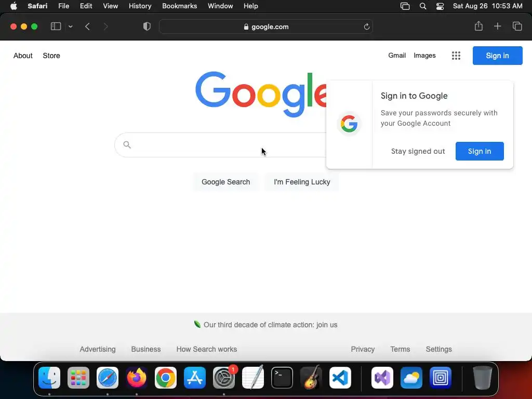Image resolution: width=532 pixels, height=399 pixels.
Task: Launch Firefox from the Dock
Action: point(137,378)
